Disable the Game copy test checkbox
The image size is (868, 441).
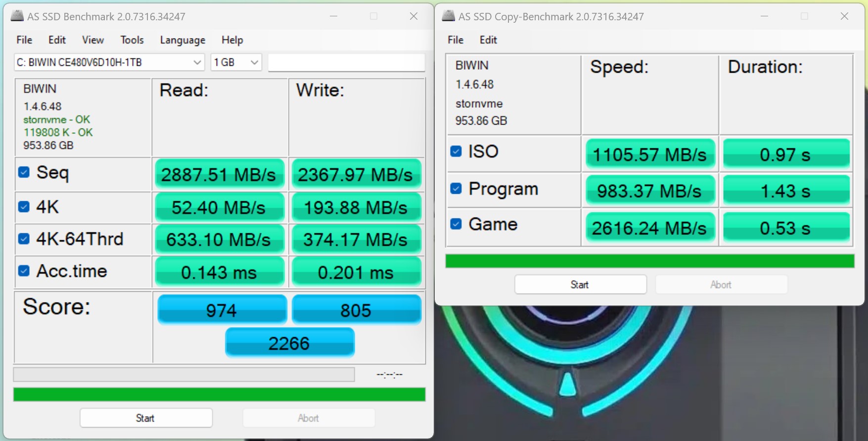point(456,224)
